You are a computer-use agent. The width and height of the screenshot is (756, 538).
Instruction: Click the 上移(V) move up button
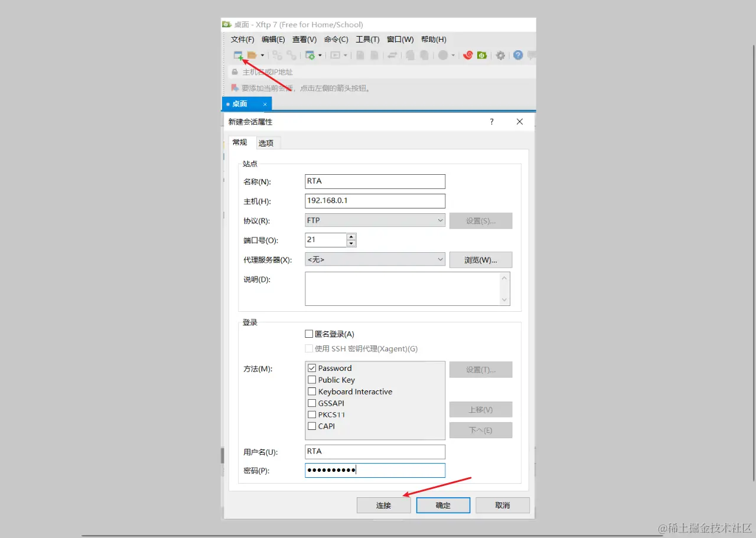coord(481,410)
